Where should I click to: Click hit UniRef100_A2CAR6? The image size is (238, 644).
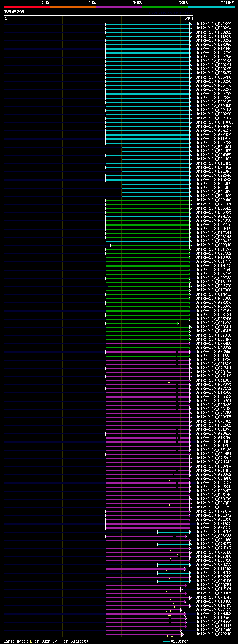(x=213, y=351)
